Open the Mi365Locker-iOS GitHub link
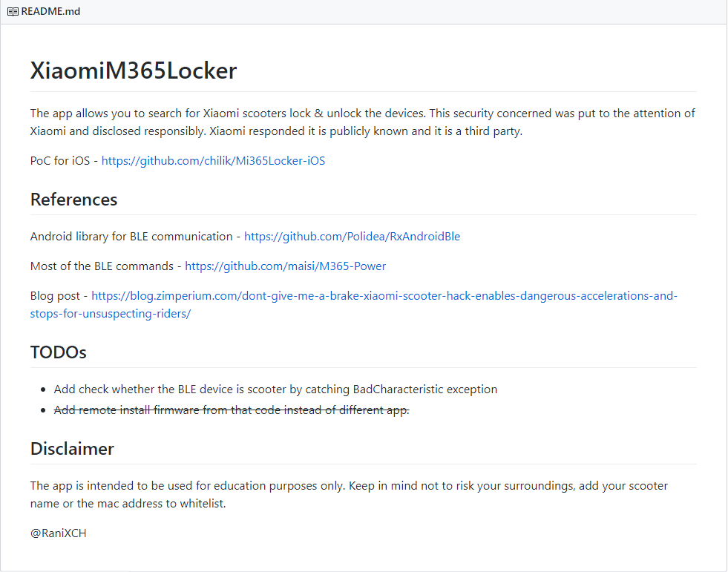The height and width of the screenshot is (572, 728). (x=213, y=161)
